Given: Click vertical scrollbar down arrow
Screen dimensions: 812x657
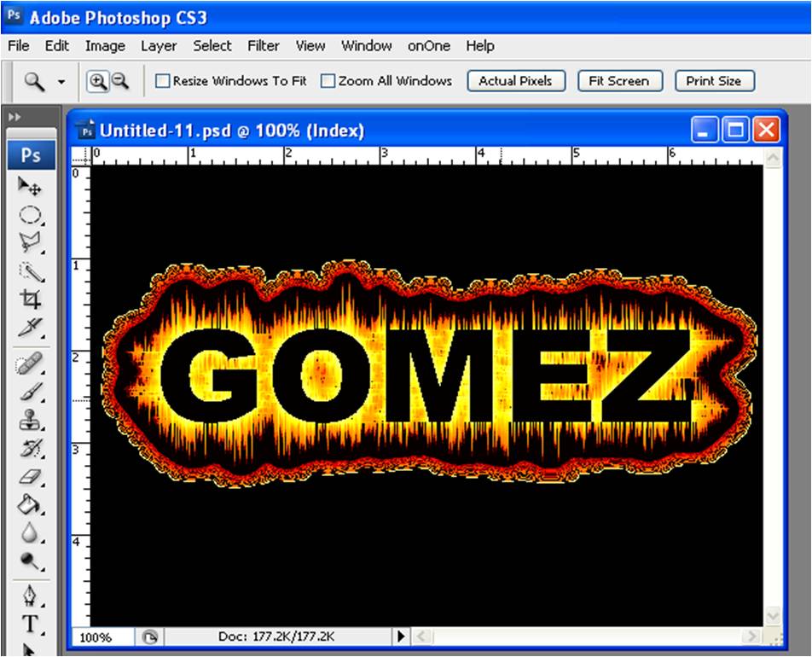Looking at the screenshot, I should [773, 615].
